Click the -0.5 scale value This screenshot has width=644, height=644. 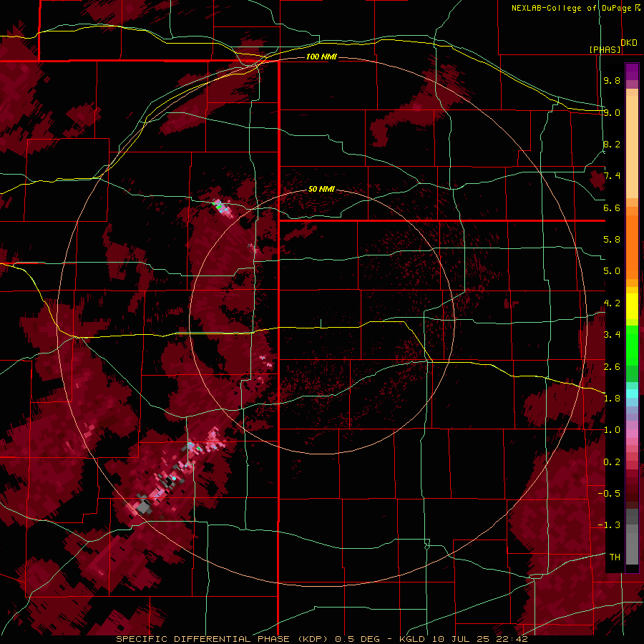(x=609, y=494)
